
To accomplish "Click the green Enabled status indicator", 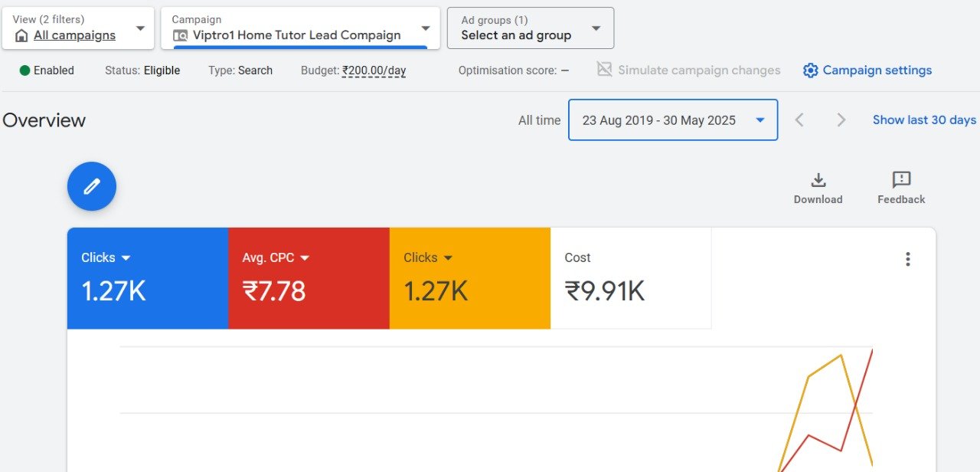I will (25, 70).
